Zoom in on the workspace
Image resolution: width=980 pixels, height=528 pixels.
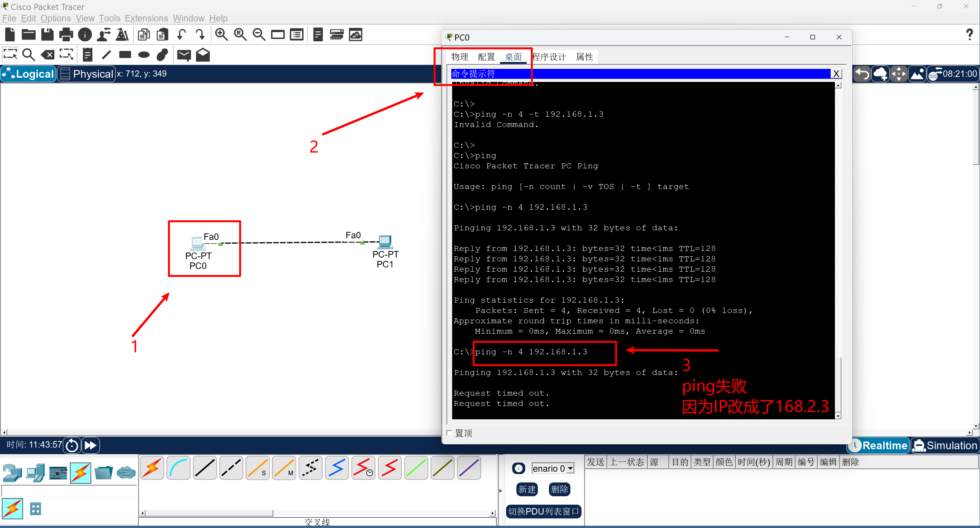[x=221, y=35]
